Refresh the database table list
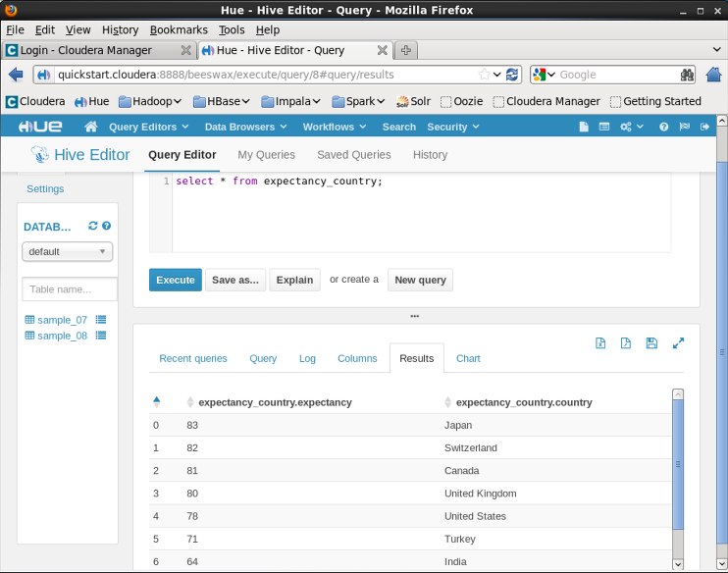The image size is (728, 573). (93, 226)
